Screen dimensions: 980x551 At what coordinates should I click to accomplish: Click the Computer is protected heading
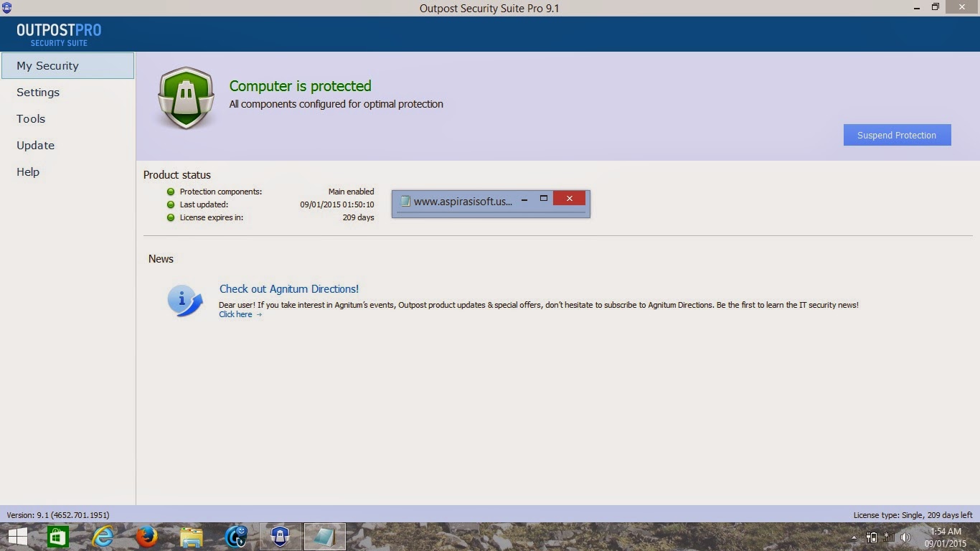click(x=301, y=86)
